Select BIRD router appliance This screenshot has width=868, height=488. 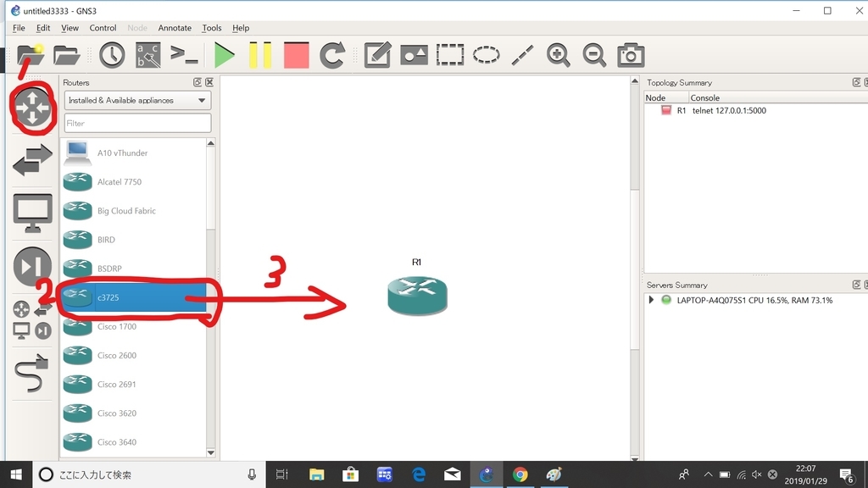click(133, 240)
